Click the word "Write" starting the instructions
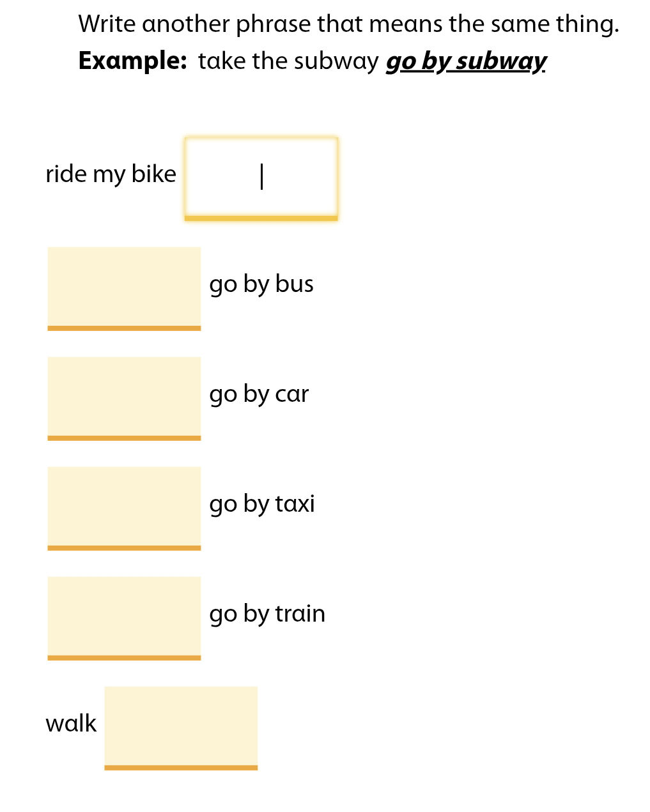The image size is (650, 812). [x=107, y=24]
